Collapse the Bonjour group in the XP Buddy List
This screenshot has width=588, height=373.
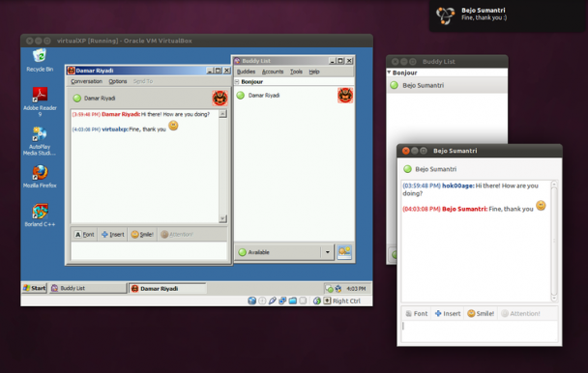237,81
